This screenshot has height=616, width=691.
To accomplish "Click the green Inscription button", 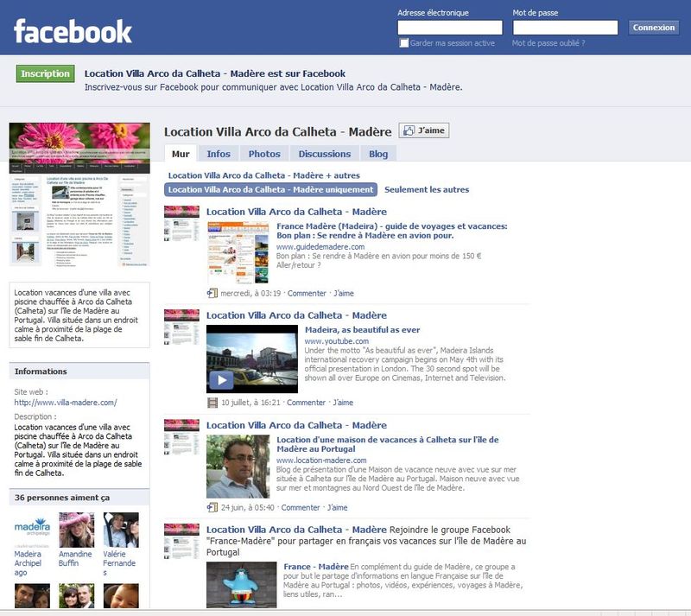I will (46, 73).
